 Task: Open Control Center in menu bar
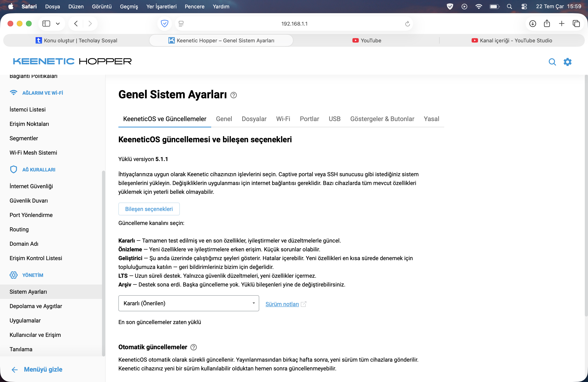point(524,6)
